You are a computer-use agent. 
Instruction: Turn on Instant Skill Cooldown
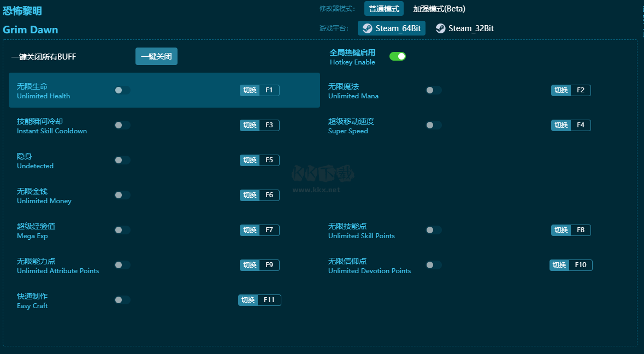point(122,125)
